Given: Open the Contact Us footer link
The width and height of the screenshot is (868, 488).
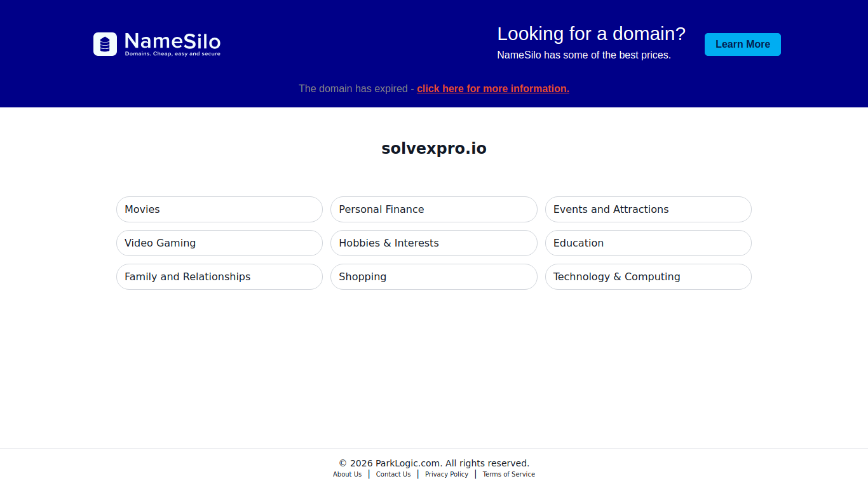Looking at the screenshot, I should [x=393, y=474].
